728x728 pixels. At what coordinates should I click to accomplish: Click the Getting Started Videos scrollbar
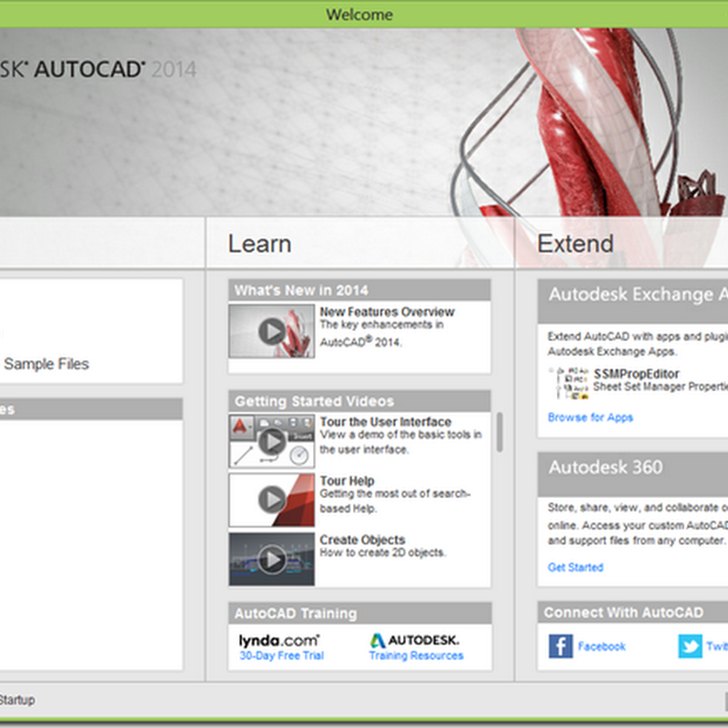(x=500, y=431)
